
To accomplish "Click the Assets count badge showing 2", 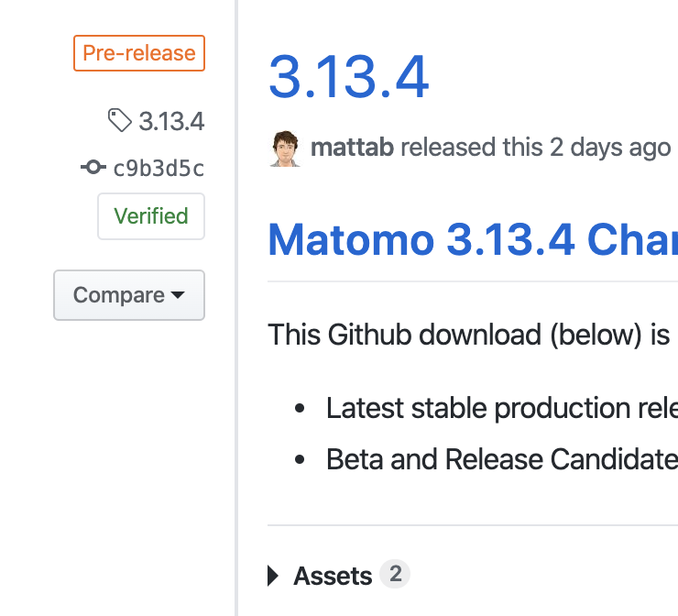I will coord(395,574).
